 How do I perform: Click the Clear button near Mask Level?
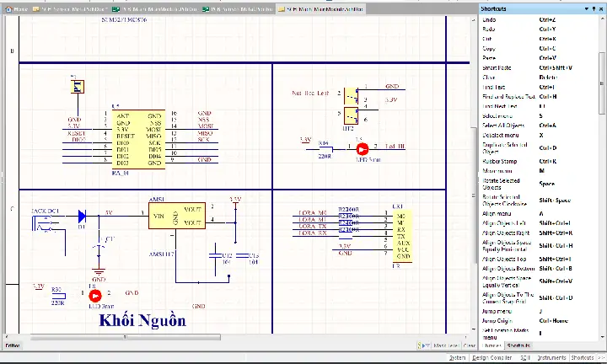coord(470,345)
